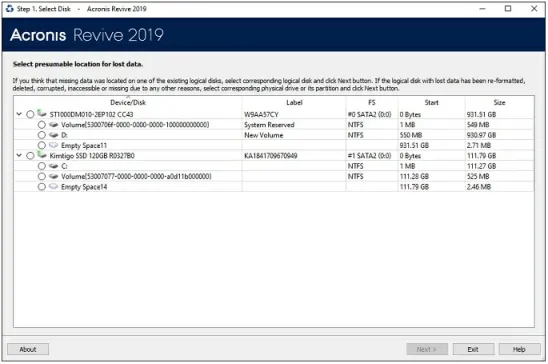This screenshot has width=548, height=364.
Task: Select the ST1000DM010-2EP102 CC43 disk radio button
Action: coord(30,114)
